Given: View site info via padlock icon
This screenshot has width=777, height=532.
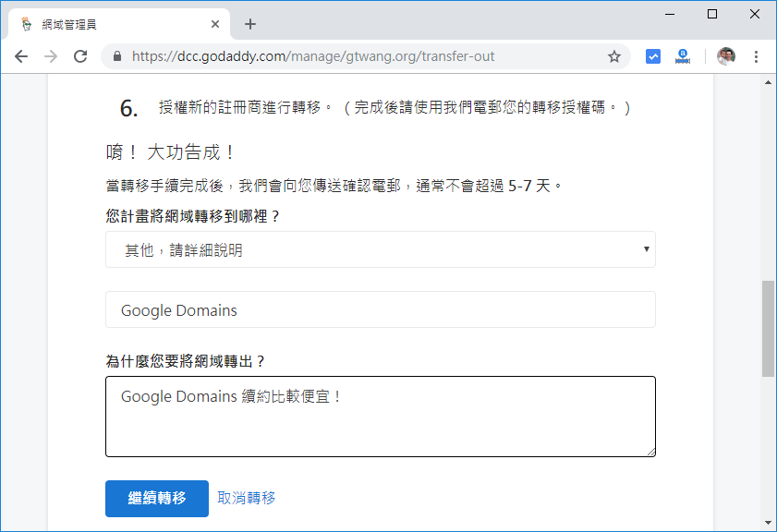Looking at the screenshot, I should (117, 56).
